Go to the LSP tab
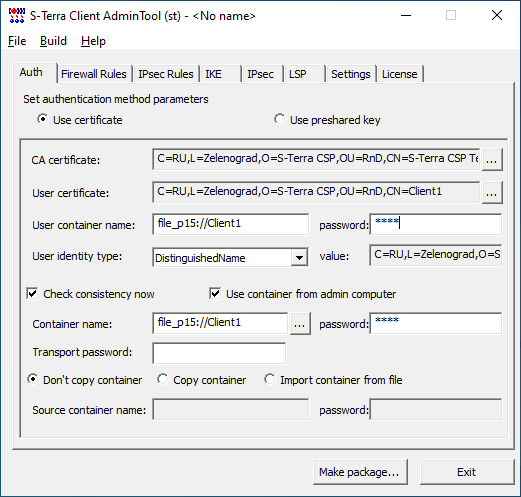Viewport: 521px width, 497px height. pyautogui.click(x=304, y=74)
